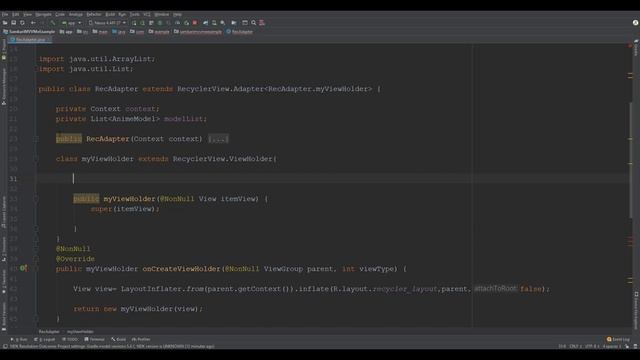Open the Nexus device selector dropdown
Viewport: 640px width, 360px height.
pos(107,23)
